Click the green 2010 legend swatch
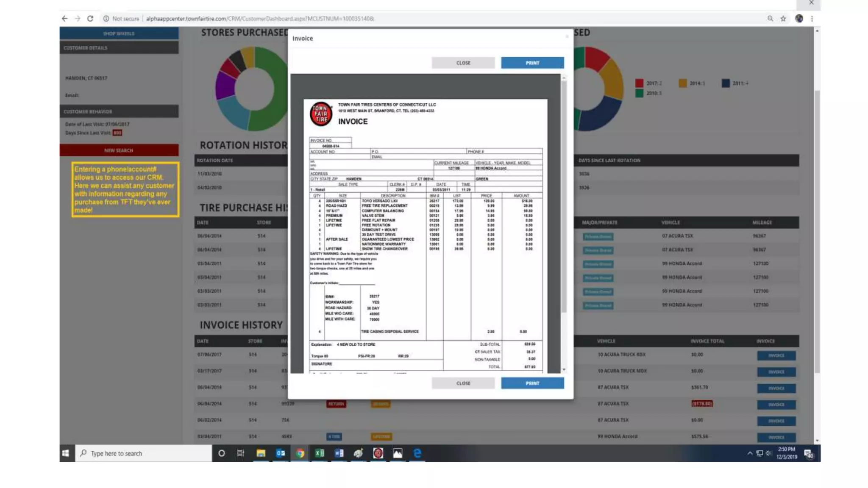 click(x=639, y=93)
